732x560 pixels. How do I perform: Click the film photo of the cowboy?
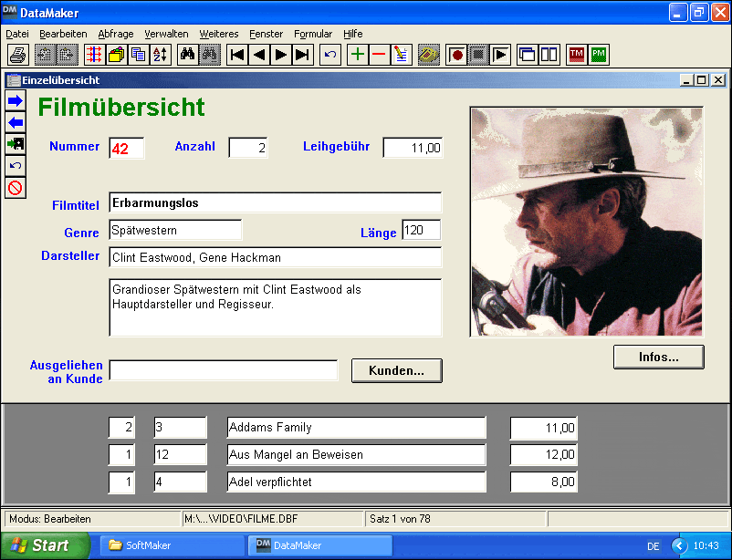pyautogui.click(x=586, y=222)
